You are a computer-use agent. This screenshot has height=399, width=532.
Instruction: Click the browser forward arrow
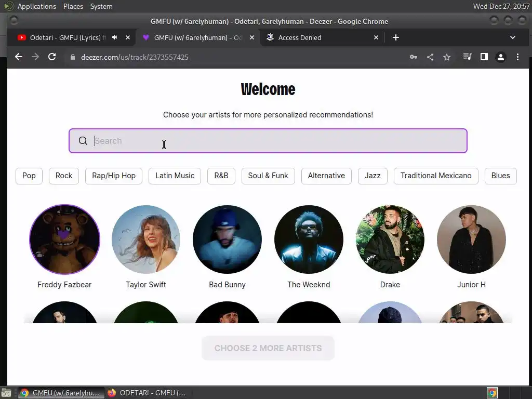pos(35,57)
